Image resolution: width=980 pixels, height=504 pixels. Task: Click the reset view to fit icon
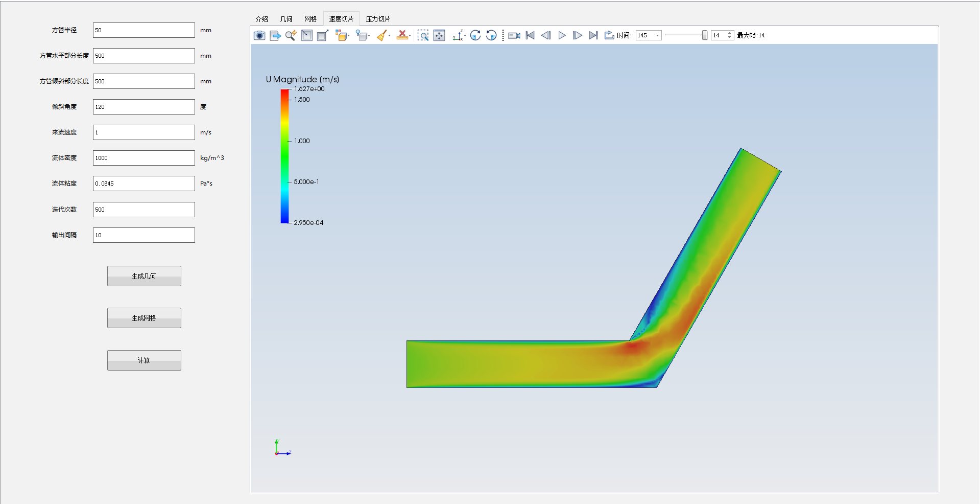point(439,35)
